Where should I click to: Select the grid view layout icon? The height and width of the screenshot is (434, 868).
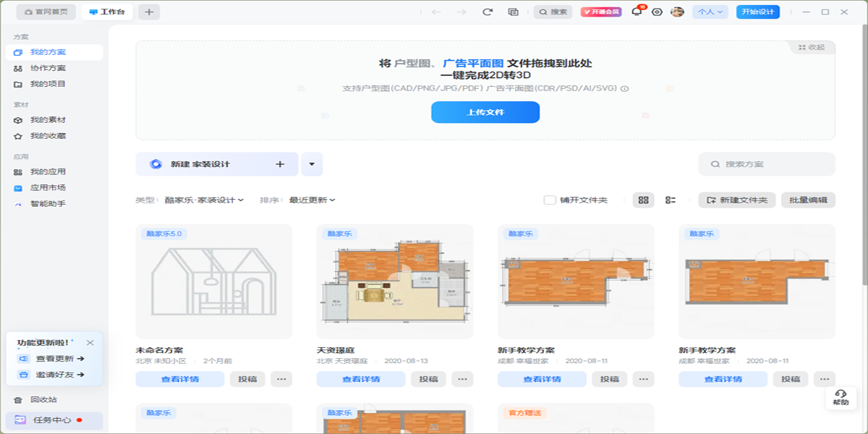644,200
